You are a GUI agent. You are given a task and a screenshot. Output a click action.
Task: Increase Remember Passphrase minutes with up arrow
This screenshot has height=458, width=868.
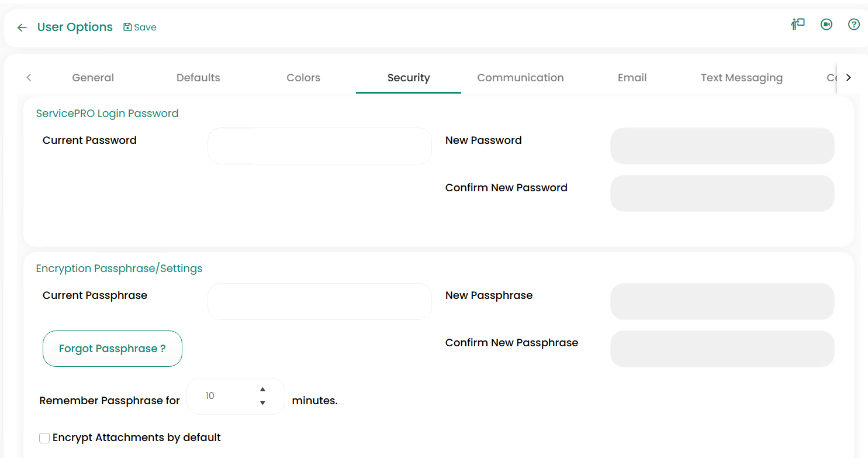click(262, 390)
